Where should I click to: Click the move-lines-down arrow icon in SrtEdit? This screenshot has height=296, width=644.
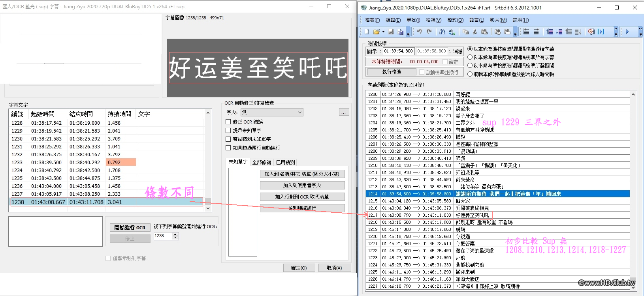tap(559, 32)
